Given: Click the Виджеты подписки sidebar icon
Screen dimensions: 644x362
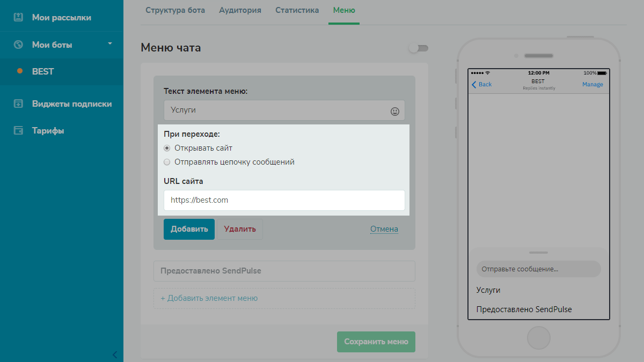Looking at the screenshot, I should (18, 104).
